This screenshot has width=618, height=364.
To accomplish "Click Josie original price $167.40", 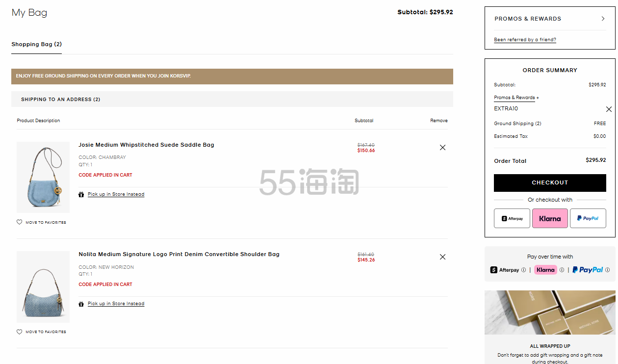I will 366,145.
